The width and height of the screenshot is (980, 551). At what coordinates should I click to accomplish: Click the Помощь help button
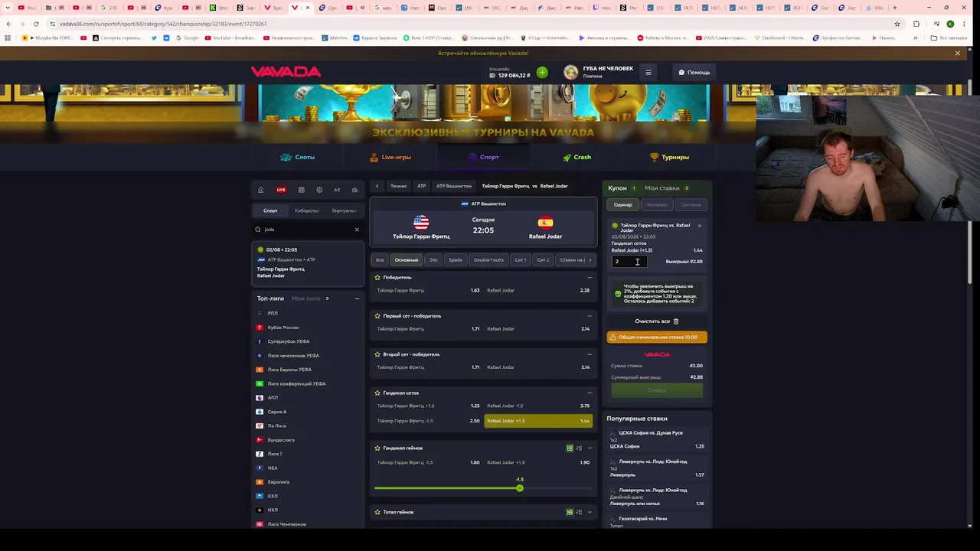[694, 73]
